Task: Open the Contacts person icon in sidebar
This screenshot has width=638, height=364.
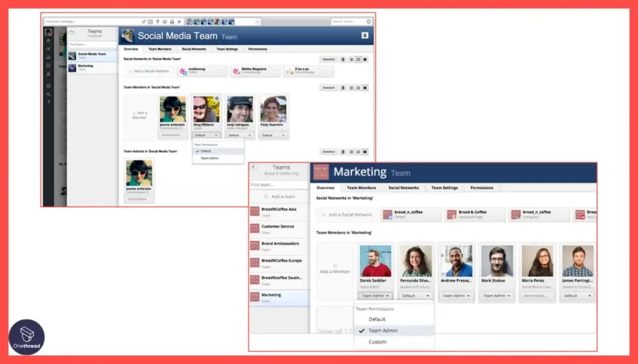Action: tap(49, 74)
